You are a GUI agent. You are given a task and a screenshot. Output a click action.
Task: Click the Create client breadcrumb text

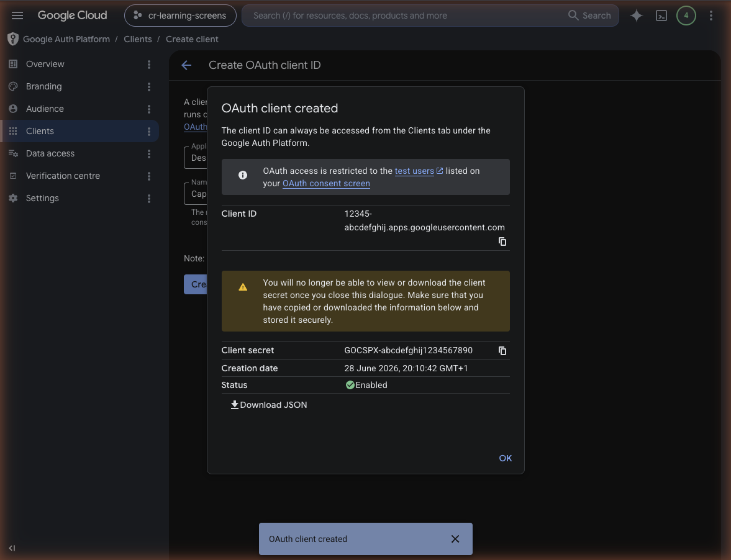pos(192,39)
